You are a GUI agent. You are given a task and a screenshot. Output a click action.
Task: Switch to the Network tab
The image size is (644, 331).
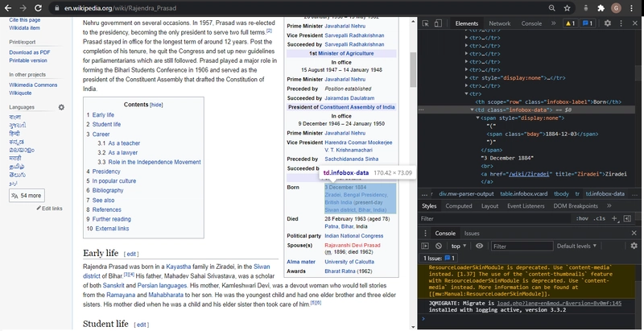click(499, 23)
